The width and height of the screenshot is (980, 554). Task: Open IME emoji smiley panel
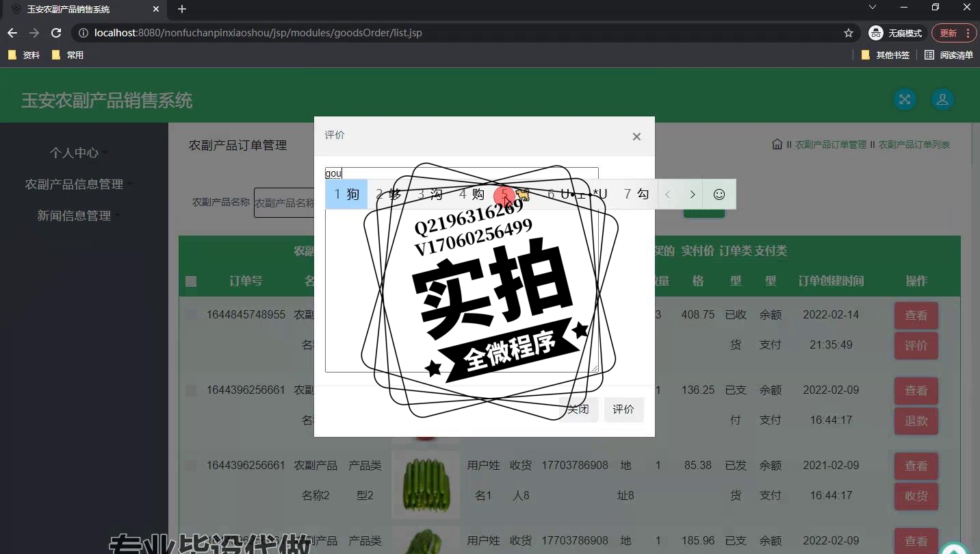click(x=719, y=194)
